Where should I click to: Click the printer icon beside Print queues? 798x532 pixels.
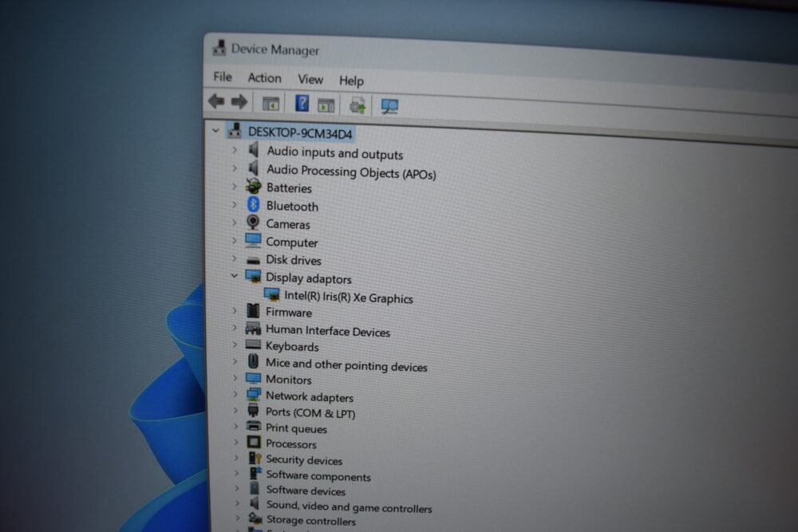254,426
